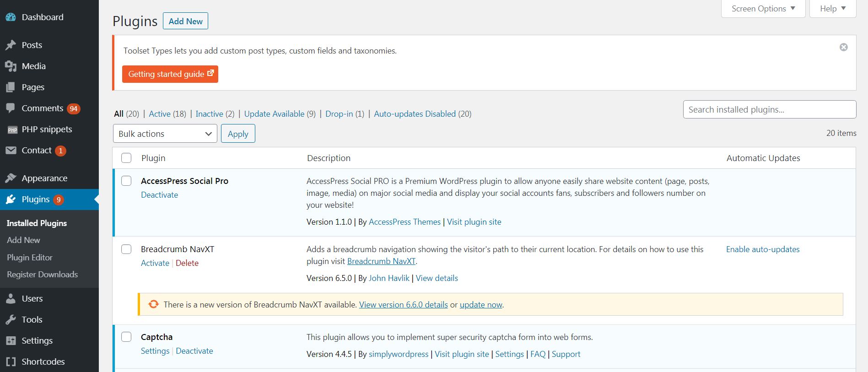Click the Shortcodes brackets icon
The image size is (868, 372).
point(11,361)
